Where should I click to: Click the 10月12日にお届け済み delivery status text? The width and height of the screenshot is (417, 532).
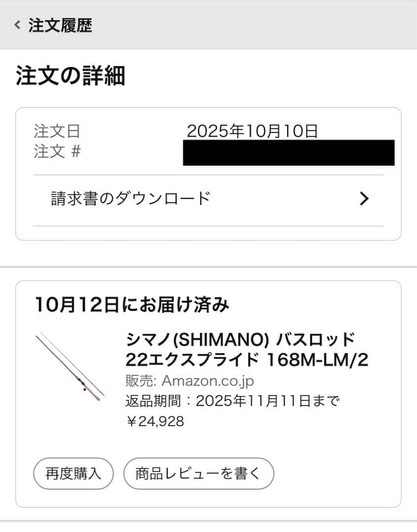click(133, 305)
